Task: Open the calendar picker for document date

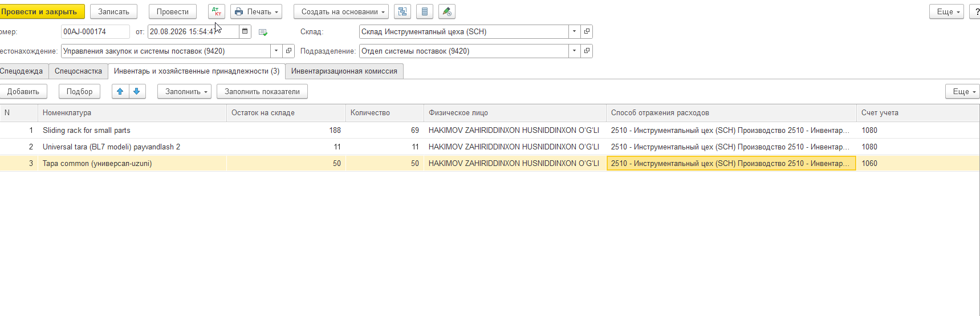Action: click(245, 31)
